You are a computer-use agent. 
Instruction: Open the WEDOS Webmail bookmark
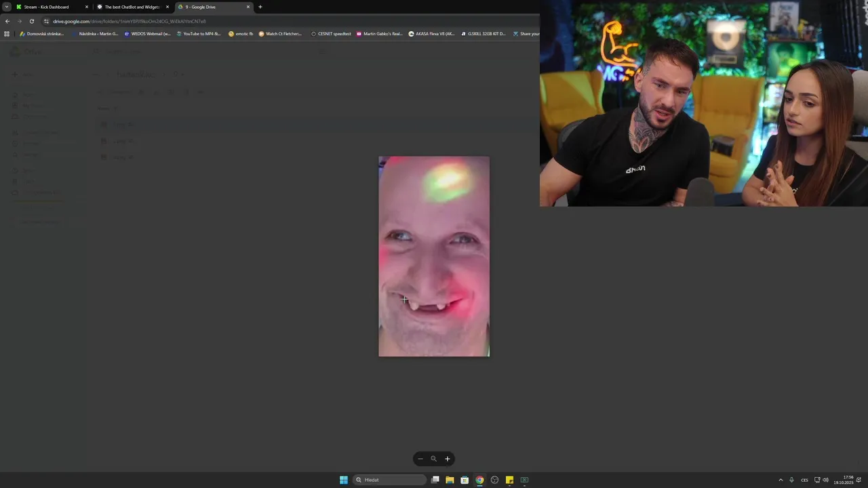tap(147, 33)
